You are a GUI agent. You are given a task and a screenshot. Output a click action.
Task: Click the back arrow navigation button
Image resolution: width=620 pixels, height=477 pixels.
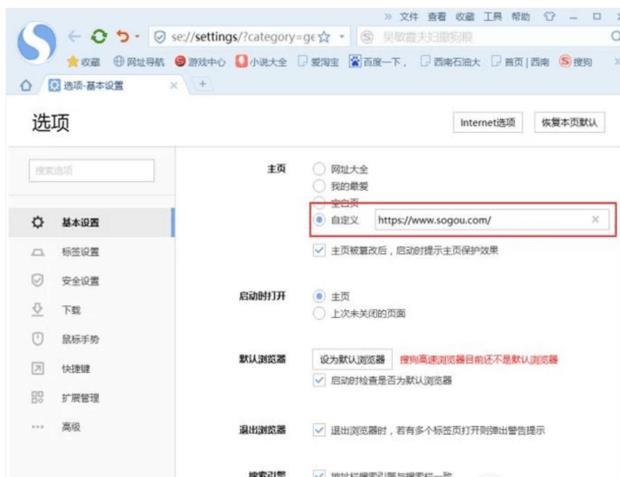point(74,37)
